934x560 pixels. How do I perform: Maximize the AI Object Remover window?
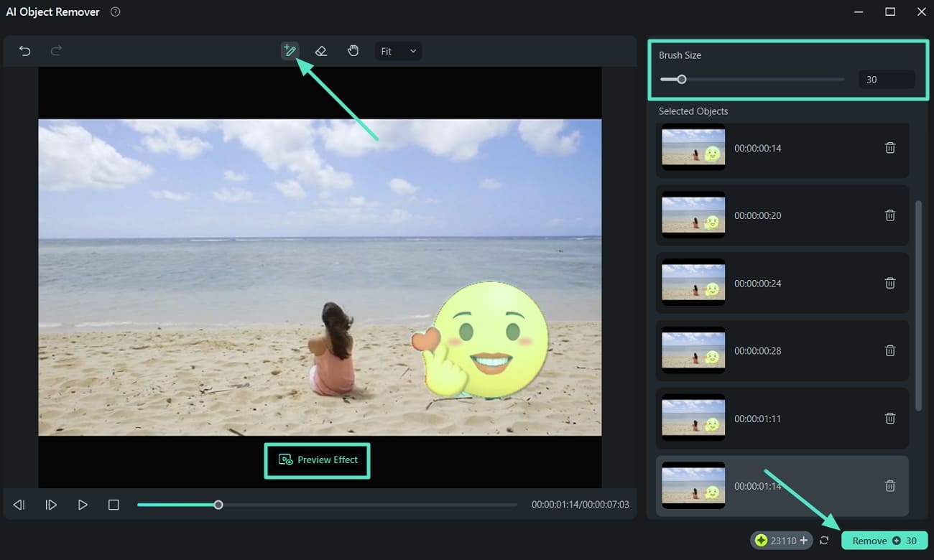point(890,11)
